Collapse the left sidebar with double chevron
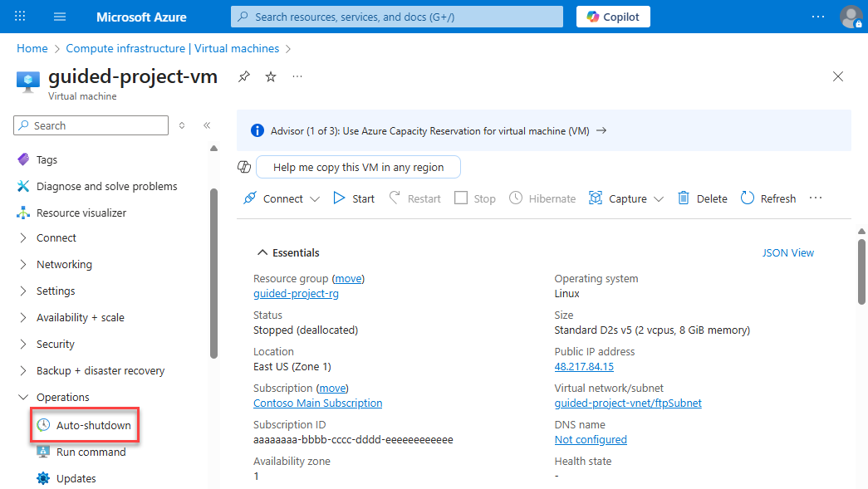This screenshot has height=489, width=868. click(207, 125)
